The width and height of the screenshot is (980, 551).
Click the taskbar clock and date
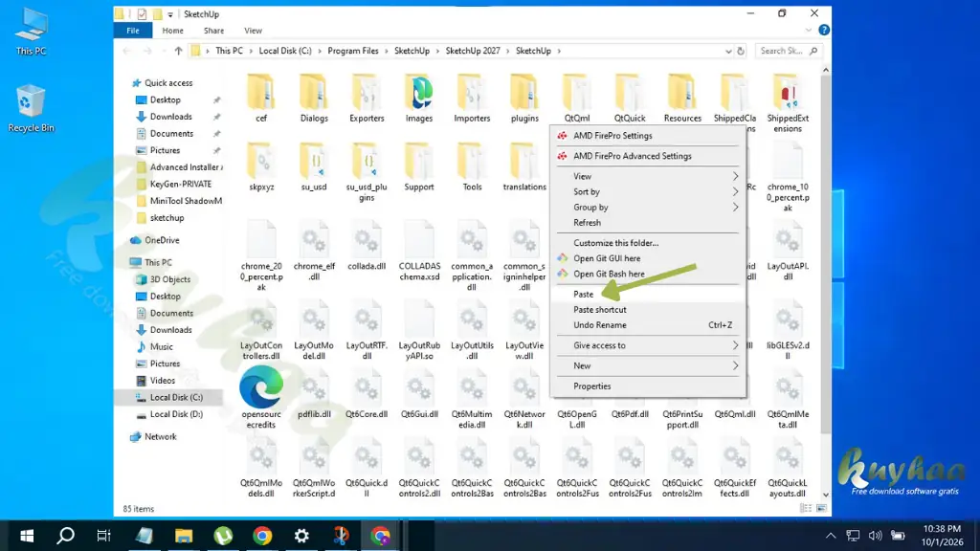pyautogui.click(x=943, y=536)
